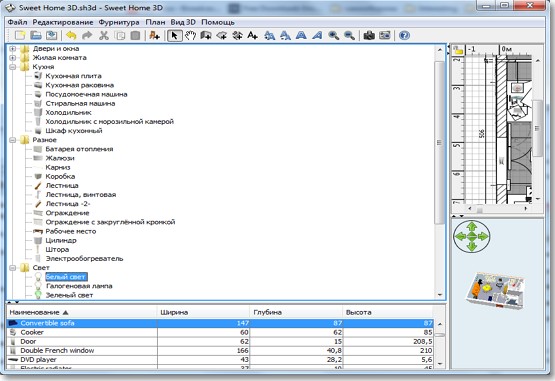
Task: Click the Cut scissors icon
Action: (104, 35)
